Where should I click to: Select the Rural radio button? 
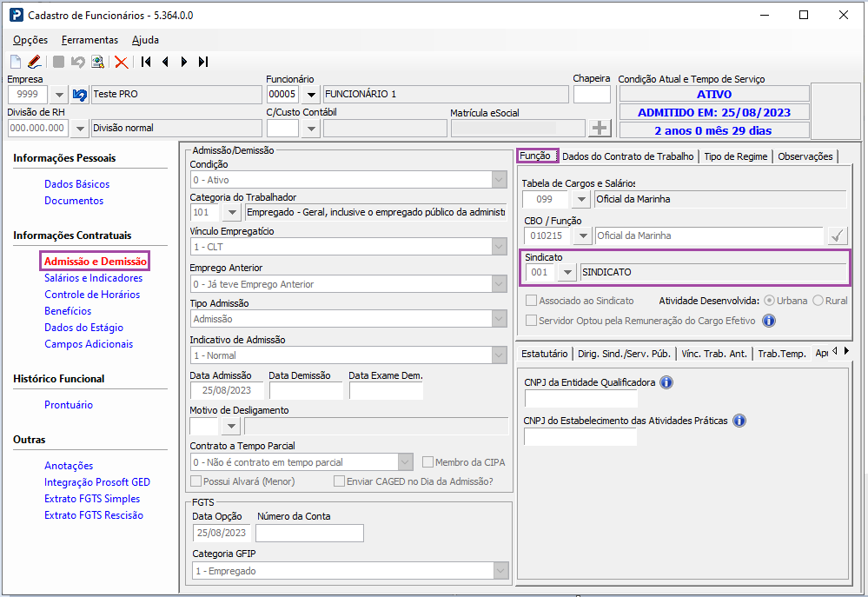tap(818, 301)
